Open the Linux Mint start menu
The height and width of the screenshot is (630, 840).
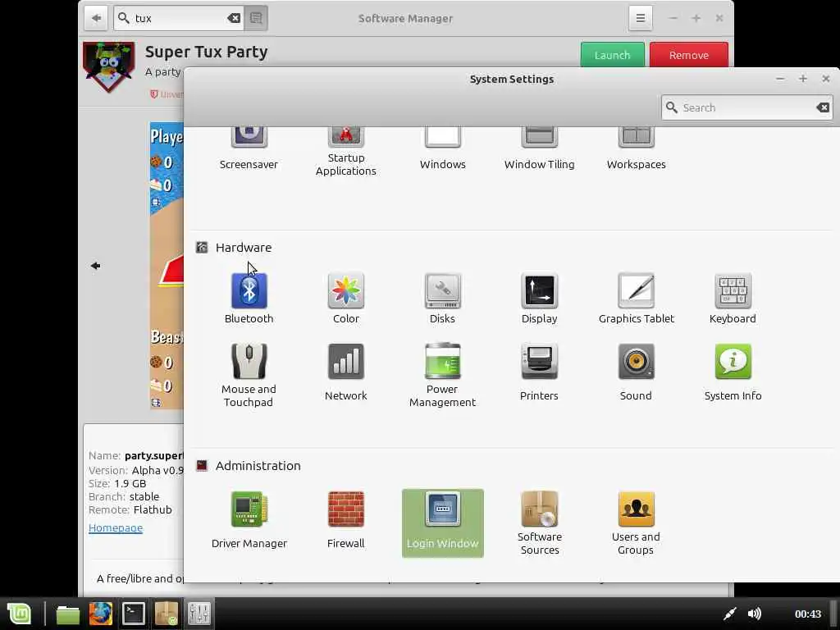[x=19, y=614]
